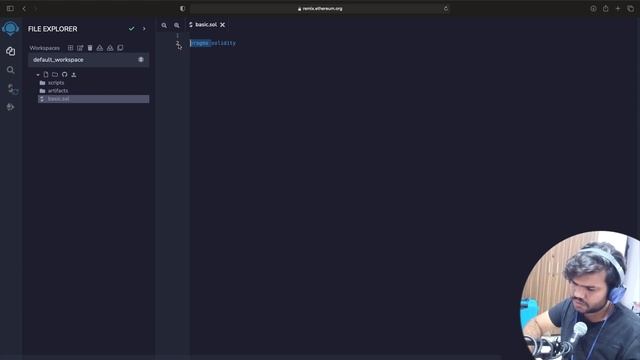Click the highlighted 'pragma' keyword in editor
The width and height of the screenshot is (640, 360).
pyautogui.click(x=200, y=43)
